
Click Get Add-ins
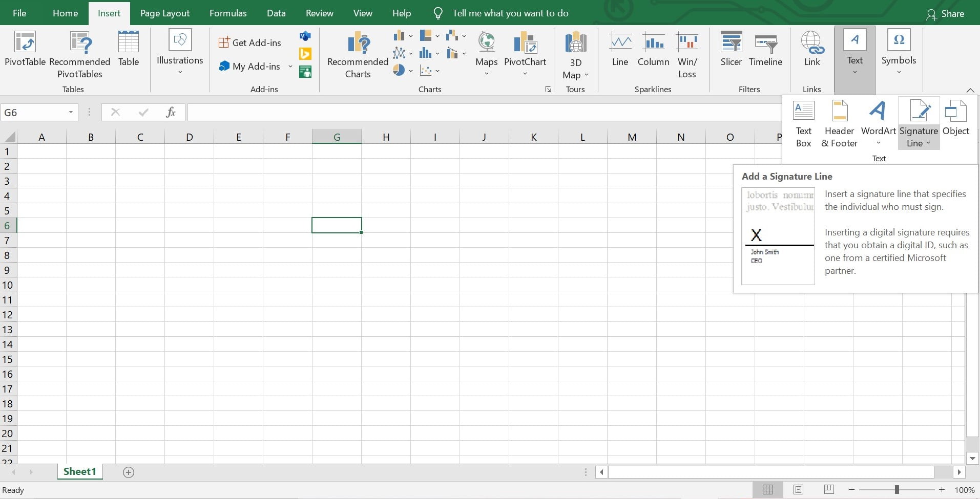click(249, 42)
